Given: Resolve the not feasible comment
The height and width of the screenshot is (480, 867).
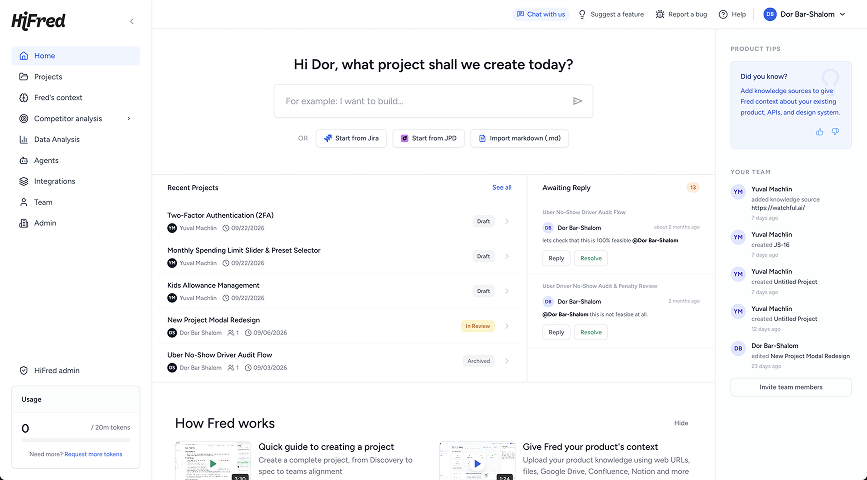Looking at the screenshot, I should coord(591,332).
